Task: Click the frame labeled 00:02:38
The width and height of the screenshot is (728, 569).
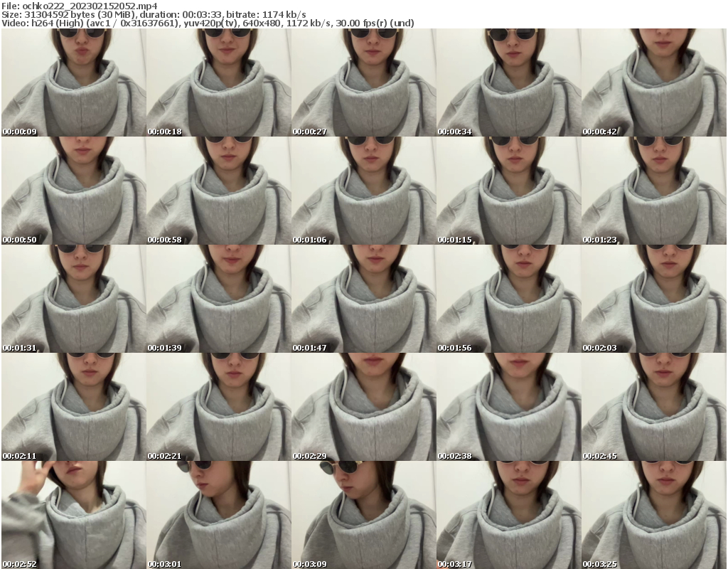Action: tap(510, 405)
